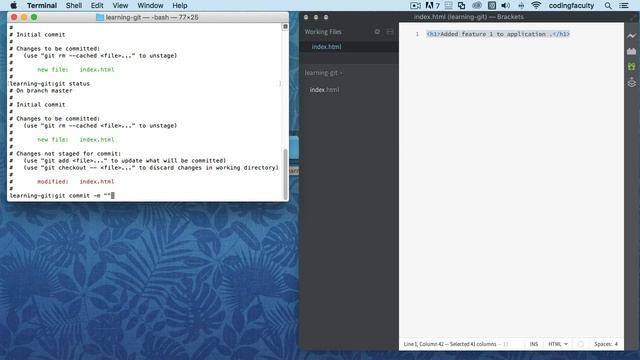640x360 pixels.
Task: Click the git commit command prompt line
Action: [62, 196]
